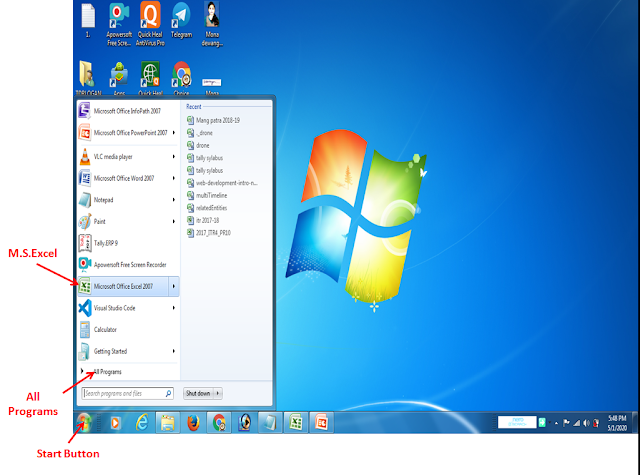Open the network signal tray icon

tap(576, 423)
